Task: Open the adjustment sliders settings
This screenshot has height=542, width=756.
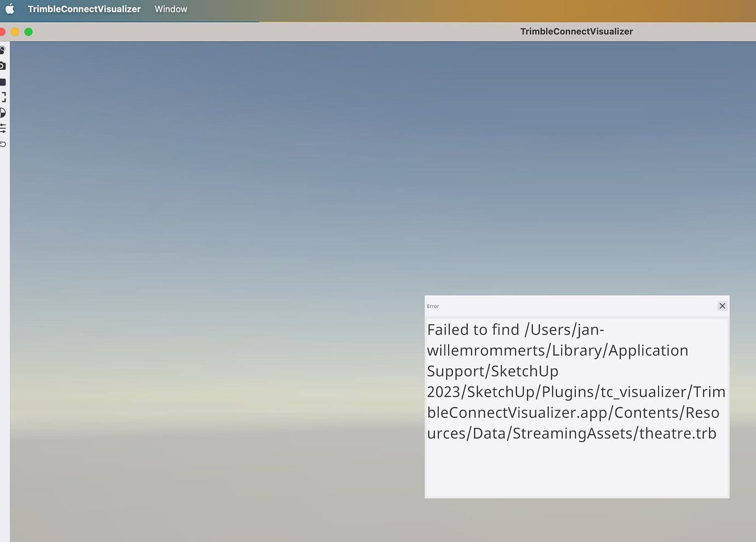Action: point(3,129)
